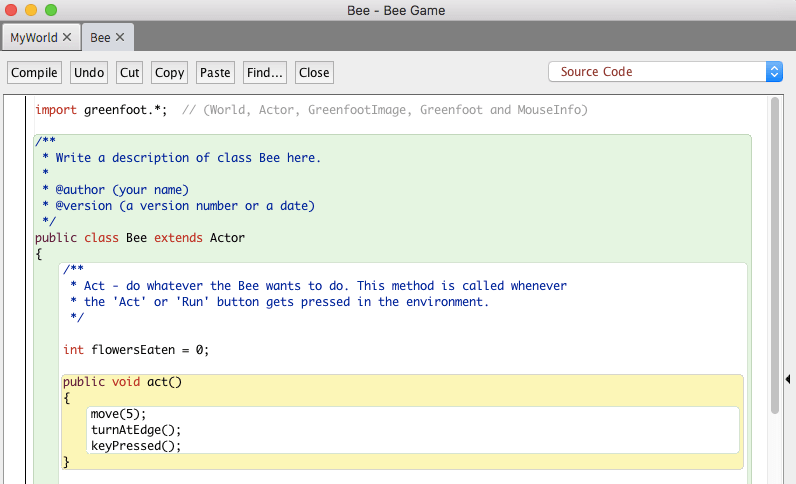Click the keyPressed() line in act method
The height and width of the screenshot is (484, 796).
click(x=135, y=446)
